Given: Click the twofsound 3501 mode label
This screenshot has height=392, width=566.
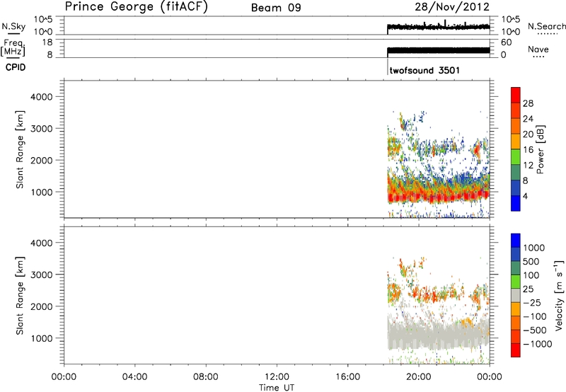Looking at the screenshot, I should coord(425,70).
